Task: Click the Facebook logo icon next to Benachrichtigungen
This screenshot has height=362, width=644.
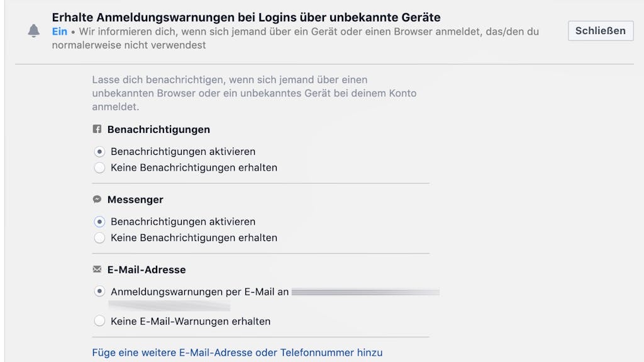Action: click(97, 129)
